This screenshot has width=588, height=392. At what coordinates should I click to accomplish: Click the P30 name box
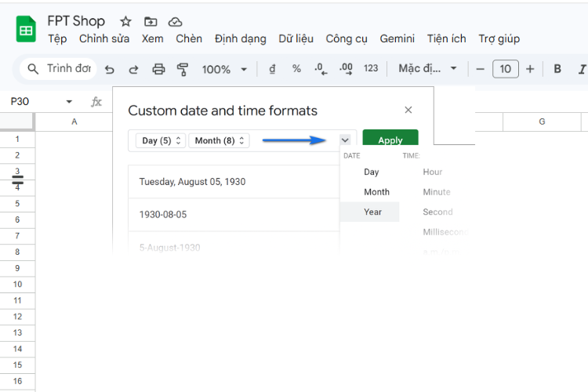tap(20, 102)
